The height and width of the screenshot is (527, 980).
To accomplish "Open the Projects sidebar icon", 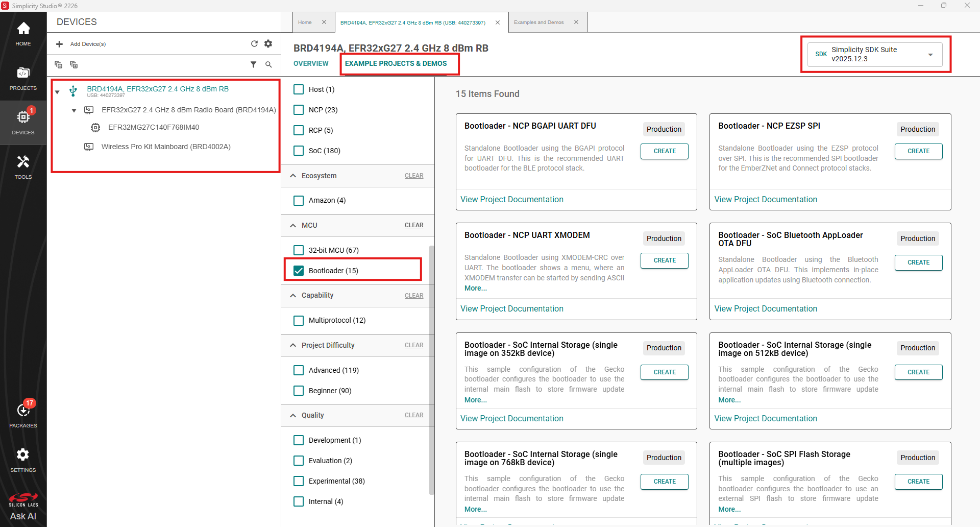I will pyautogui.click(x=23, y=79).
